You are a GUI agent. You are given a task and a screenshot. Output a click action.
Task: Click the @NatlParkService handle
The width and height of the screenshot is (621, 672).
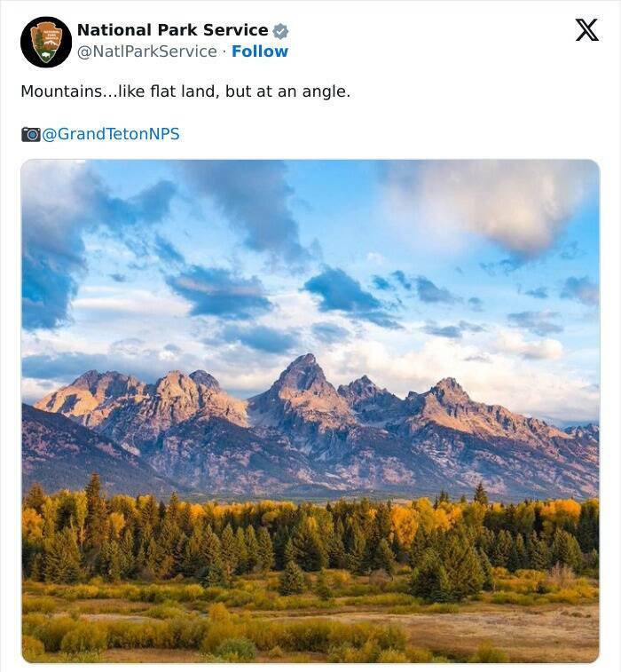(x=146, y=51)
